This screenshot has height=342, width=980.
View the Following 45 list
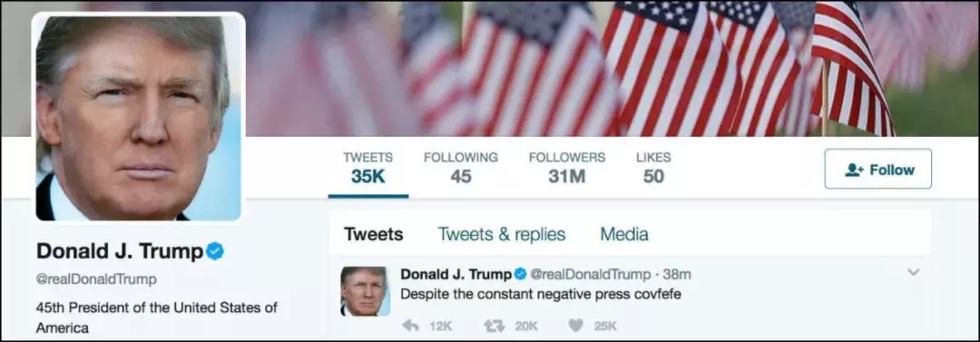pyautogui.click(x=461, y=168)
